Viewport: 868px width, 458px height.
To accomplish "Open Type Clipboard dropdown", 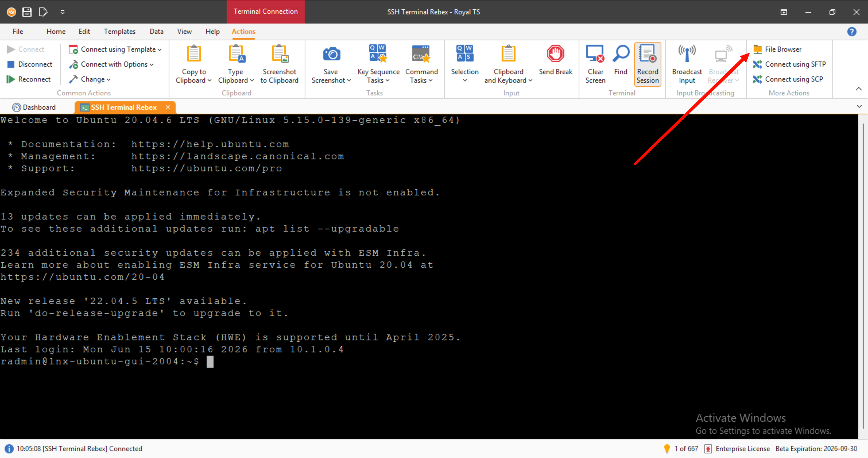I will point(236,64).
